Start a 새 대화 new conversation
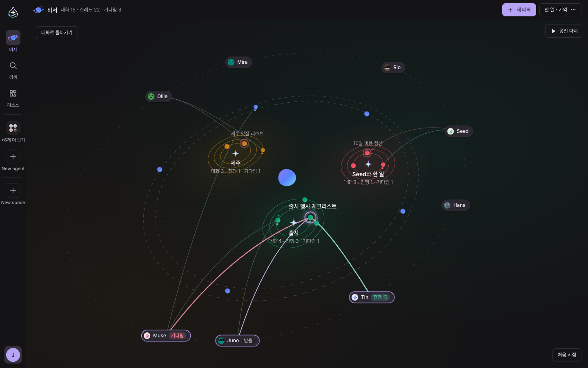This screenshot has width=588, height=368. [x=519, y=10]
